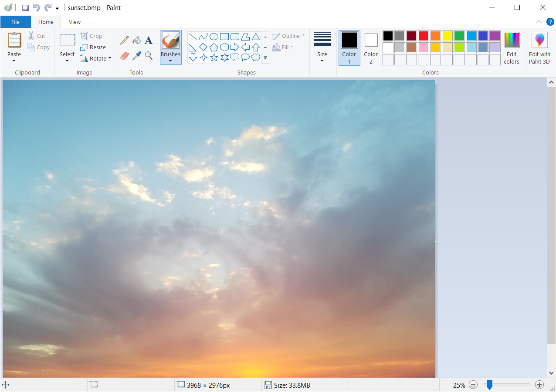
Task: Click the Edit colors button
Action: point(512,48)
